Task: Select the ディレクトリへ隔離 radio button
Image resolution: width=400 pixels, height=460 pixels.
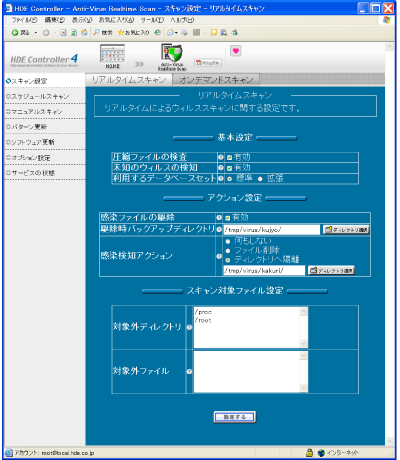Action: [x=228, y=260]
